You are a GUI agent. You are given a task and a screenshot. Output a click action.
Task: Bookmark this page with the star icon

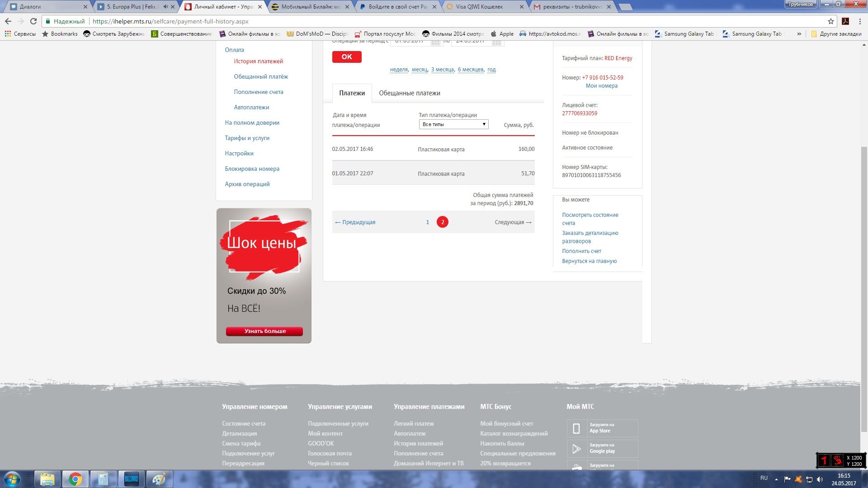[830, 21]
